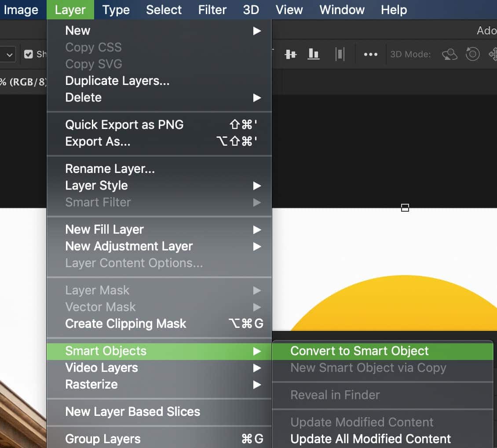
Task: Expand the Delete submenu
Action: (159, 98)
